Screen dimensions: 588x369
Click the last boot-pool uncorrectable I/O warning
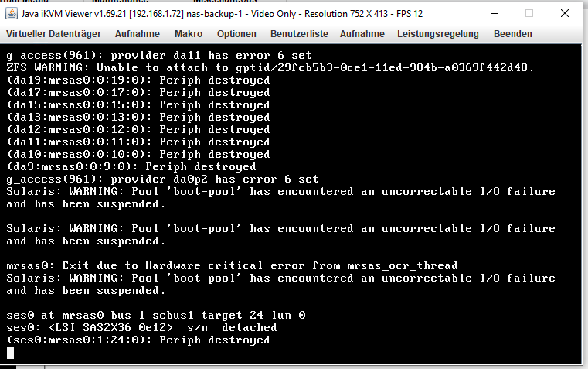(281, 284)
